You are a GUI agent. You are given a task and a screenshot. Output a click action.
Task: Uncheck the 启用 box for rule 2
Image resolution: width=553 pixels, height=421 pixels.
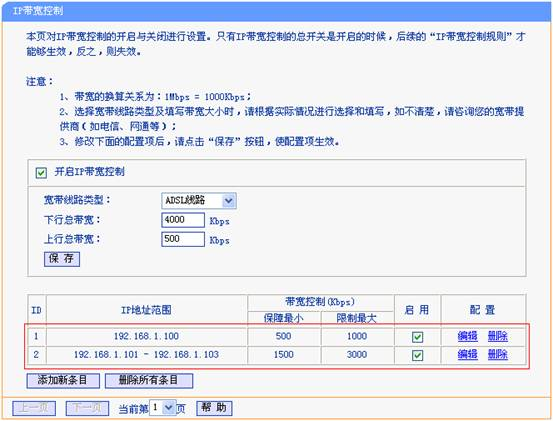click(418, 355)
